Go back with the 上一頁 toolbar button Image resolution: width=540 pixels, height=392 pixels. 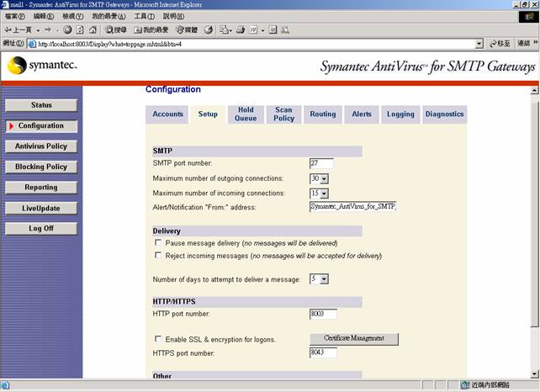18,30
